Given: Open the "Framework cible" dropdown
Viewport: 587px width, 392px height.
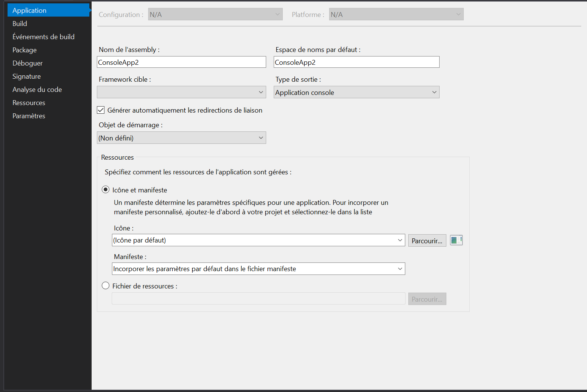Looking at the screenshot, I should [261, 92].
